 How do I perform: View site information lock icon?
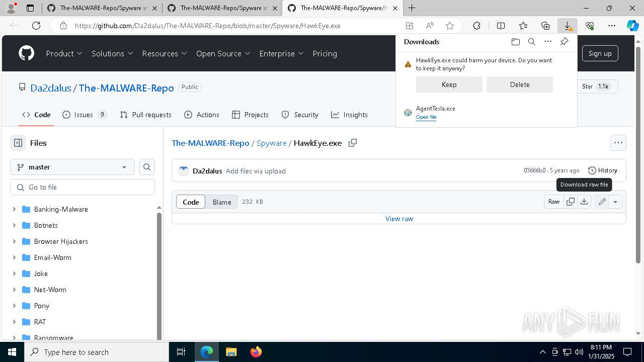click(x=63, y=26)
